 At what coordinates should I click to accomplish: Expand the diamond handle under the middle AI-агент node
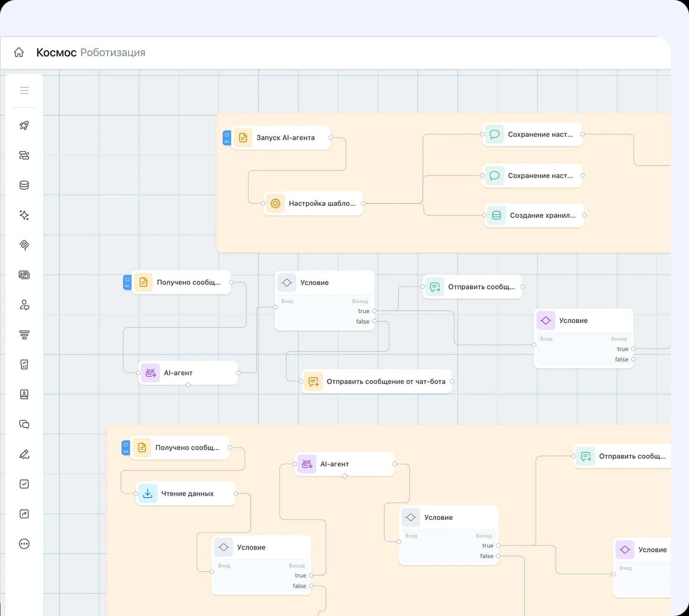[188, 385]
